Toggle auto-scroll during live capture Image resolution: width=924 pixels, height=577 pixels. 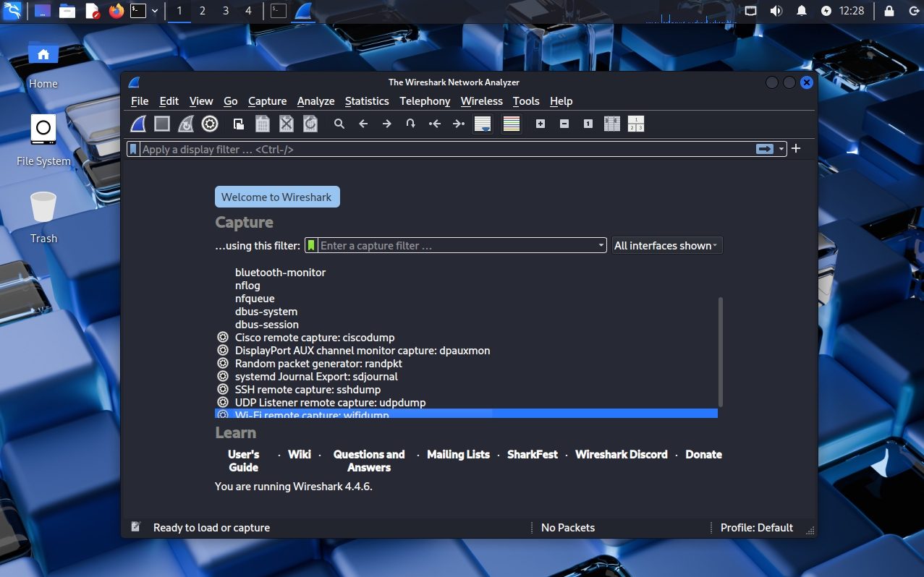pyautogui.click(x=483, y=124)
